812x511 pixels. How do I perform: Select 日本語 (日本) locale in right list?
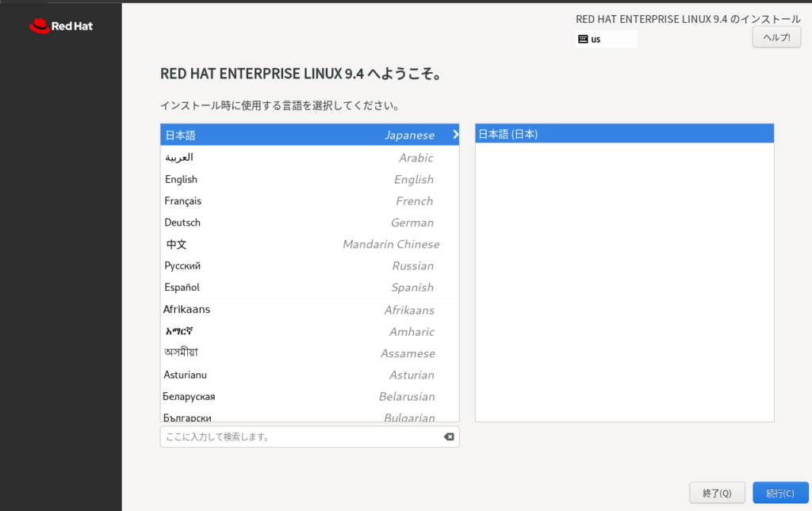623,134
